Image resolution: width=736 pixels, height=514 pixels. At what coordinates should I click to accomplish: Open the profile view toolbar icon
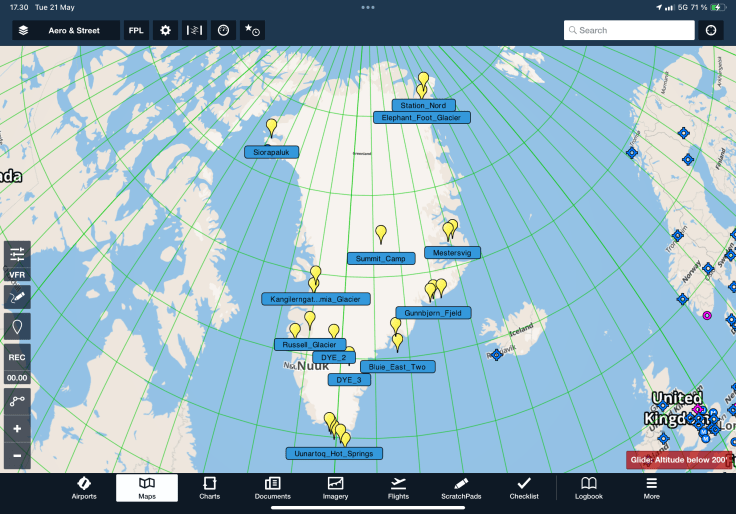pos(195,30)
